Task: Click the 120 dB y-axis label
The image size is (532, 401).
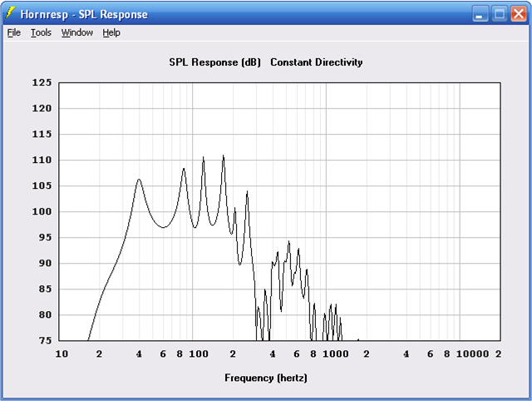Action: [42, 108]
